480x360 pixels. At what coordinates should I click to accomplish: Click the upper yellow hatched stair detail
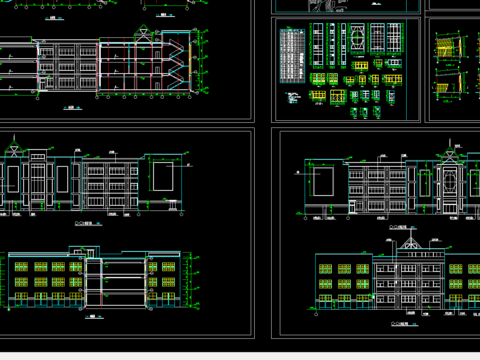(449, 47)
